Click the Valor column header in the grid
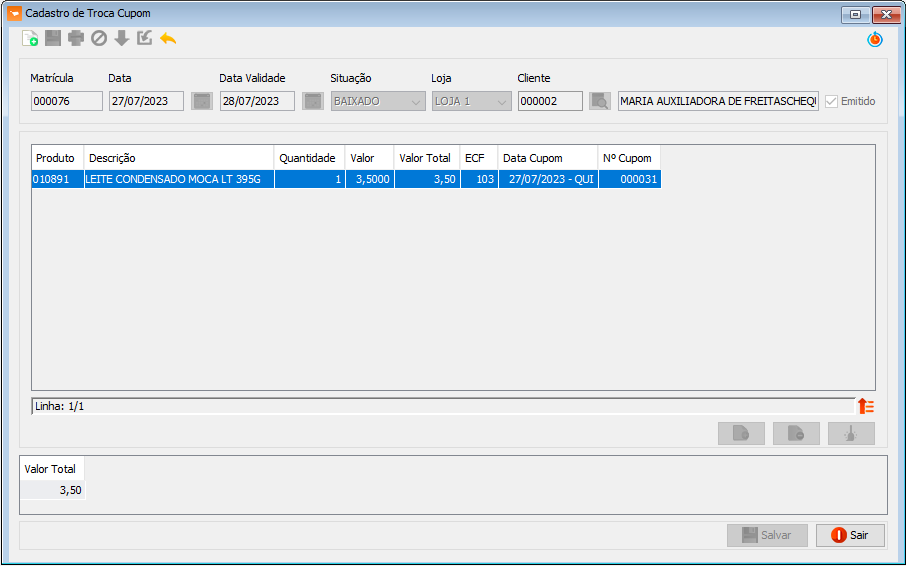Image resolution: width=906 pixels, height=566 pixels. point(370,158)
